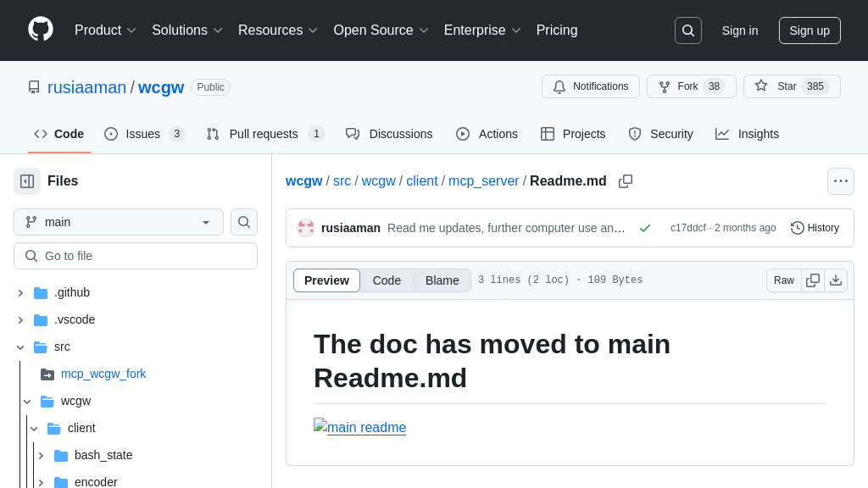This screenshot has width=868, height=488.
Task: Open rusiaaman owner profile link
Action: tap(87, 87)
